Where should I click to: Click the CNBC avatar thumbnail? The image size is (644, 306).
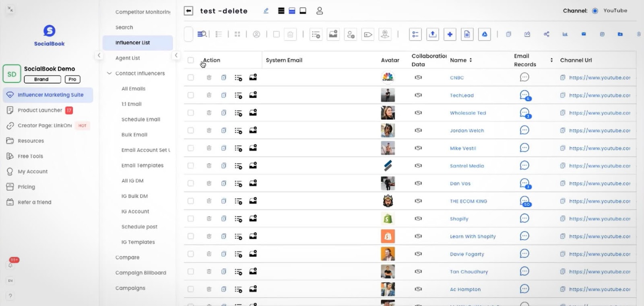tap(388, 77)
